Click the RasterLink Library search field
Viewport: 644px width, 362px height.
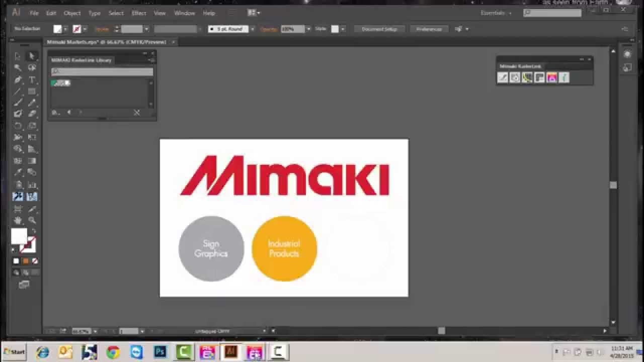[102, 71]
